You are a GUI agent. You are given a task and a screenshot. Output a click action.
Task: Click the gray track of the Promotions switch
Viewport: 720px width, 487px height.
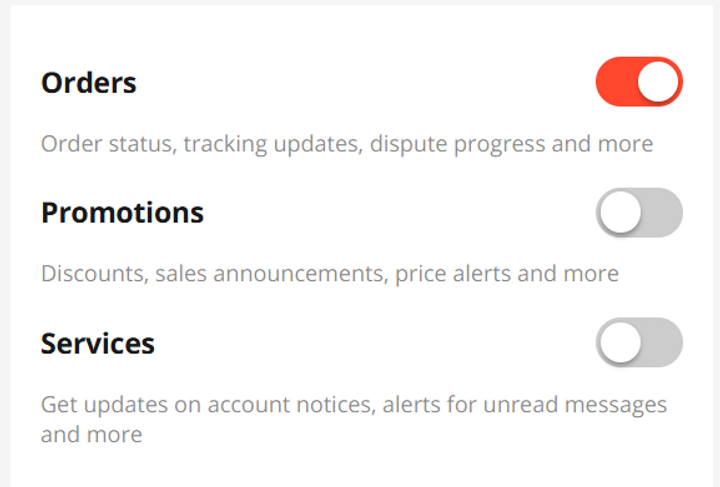click(662, 213)
